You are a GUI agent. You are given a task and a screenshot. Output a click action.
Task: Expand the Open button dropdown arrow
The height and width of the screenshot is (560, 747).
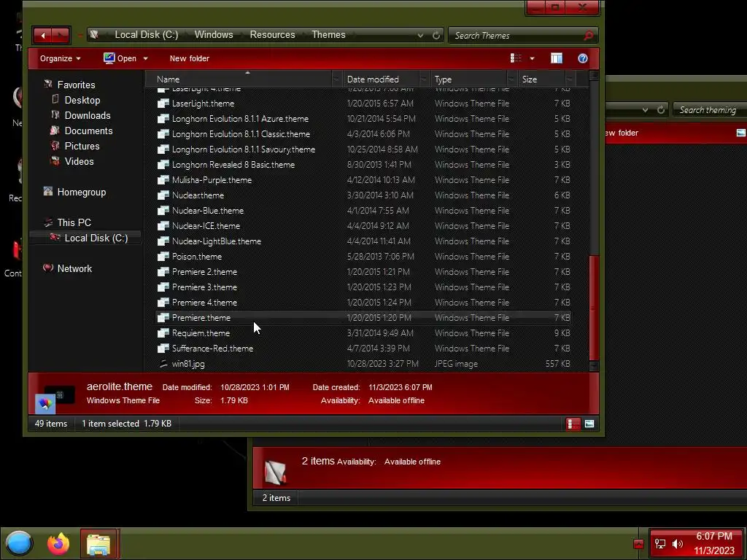point(145,58)
